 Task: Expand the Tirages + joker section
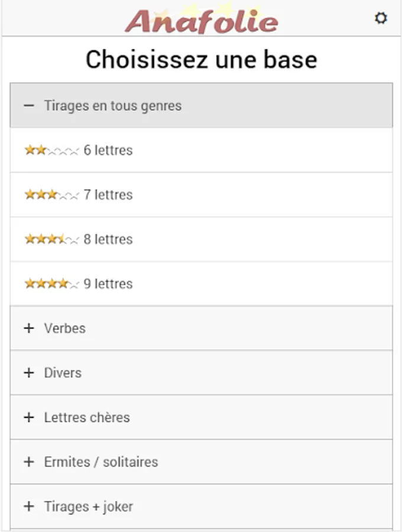click(88, 507)
